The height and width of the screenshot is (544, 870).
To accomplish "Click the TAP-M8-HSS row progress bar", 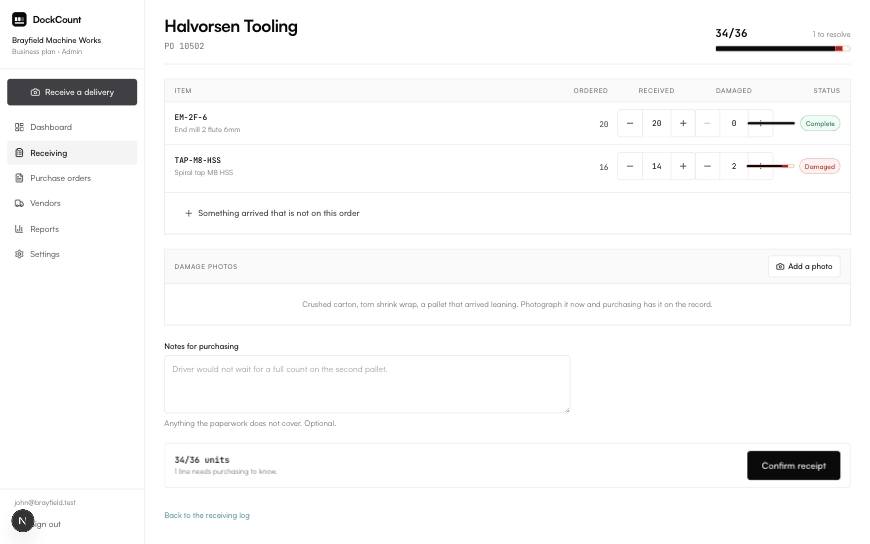I will [x=771, y=166].
